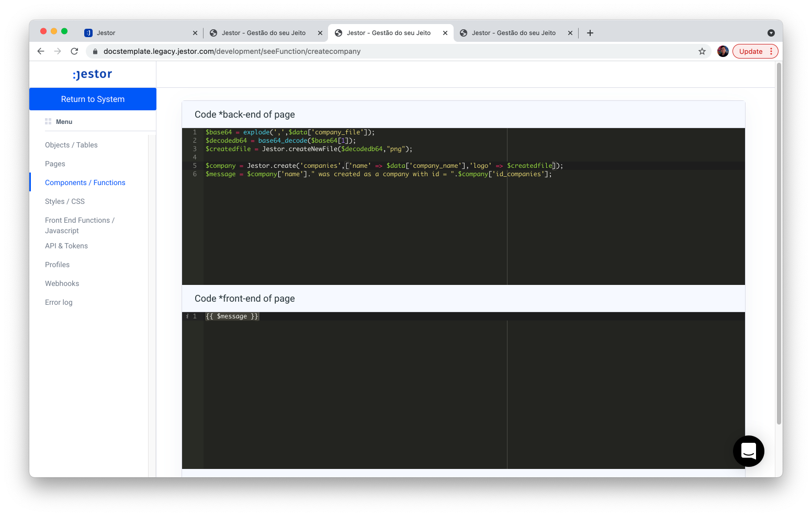Click 'Code *front-end of page' heading
Image resolution: width=812 pixels, height=516 pixels.
click(245, 299)
